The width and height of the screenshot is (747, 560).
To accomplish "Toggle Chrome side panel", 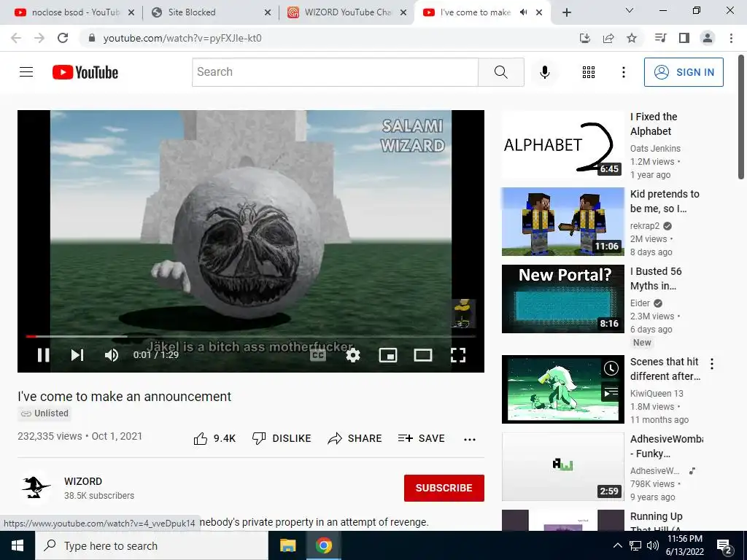I will (x=684, y=38).
